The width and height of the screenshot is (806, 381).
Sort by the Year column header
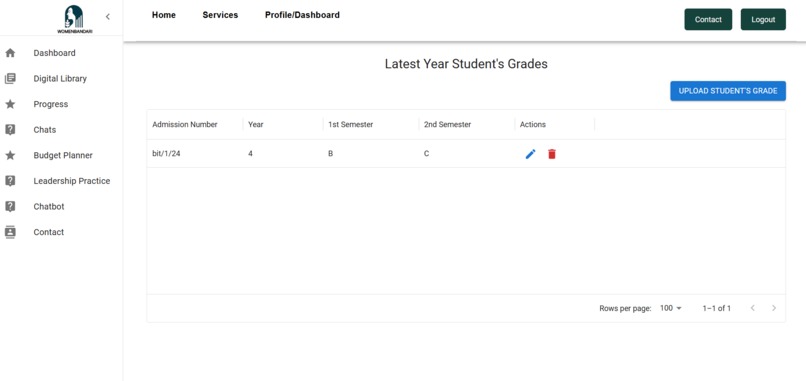tap(283, 124)
